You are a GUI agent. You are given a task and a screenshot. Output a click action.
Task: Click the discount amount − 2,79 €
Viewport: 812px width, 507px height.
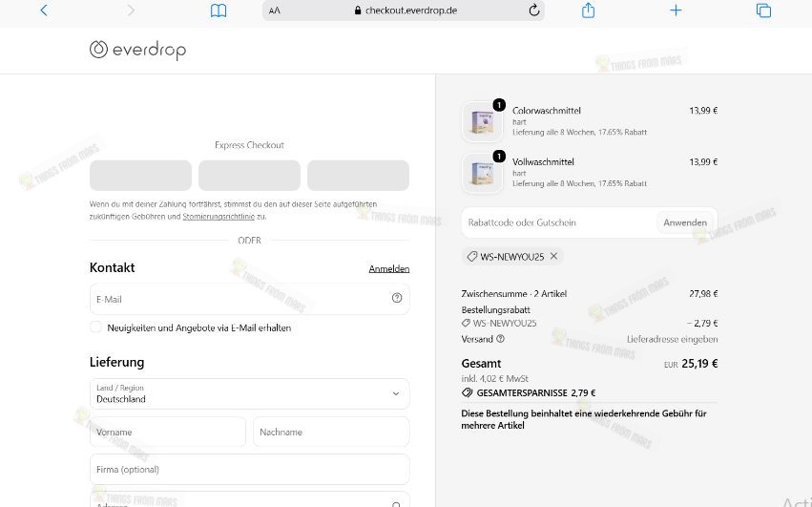point(702,323)
